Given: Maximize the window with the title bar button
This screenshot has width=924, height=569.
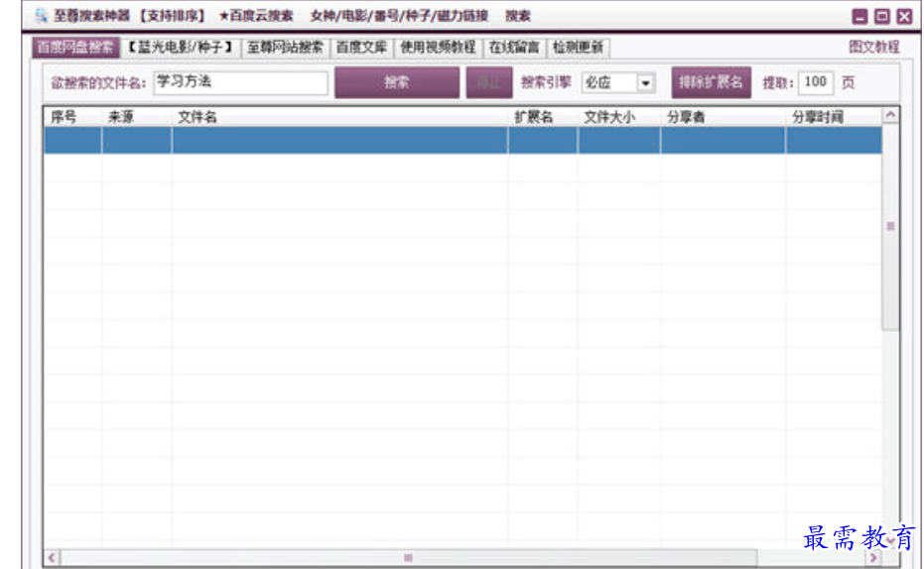Looking at the screenshot, I should click(881, 17).
